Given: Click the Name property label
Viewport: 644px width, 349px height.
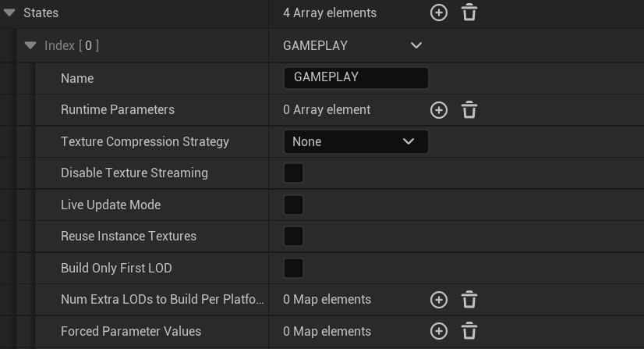Looking at the screenshot, I should click(77, 78).
